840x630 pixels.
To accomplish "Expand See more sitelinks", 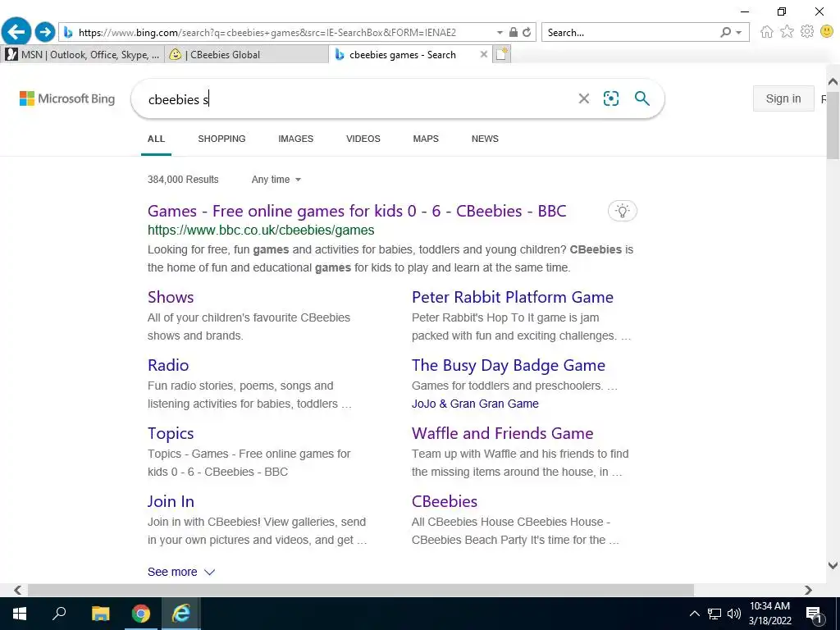I will [x=181, y=572].
